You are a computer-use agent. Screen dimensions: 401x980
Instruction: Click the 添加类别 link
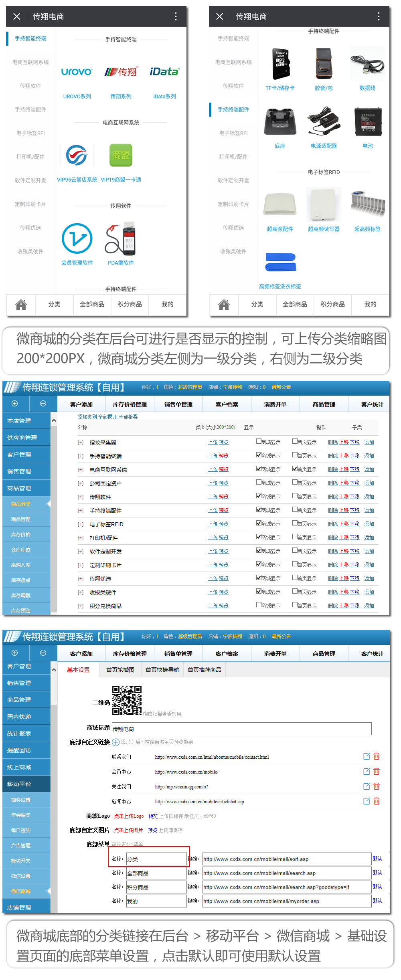[87, 417]
